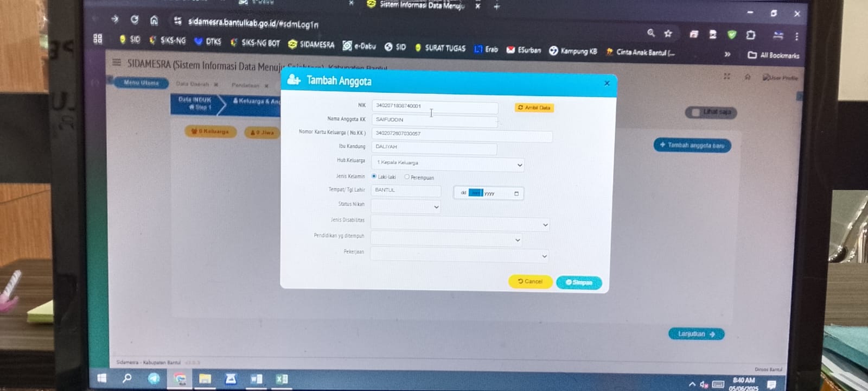Reload the page with refresh icon
The height and width of the screenshot is (391, 868).
point(135,20)
